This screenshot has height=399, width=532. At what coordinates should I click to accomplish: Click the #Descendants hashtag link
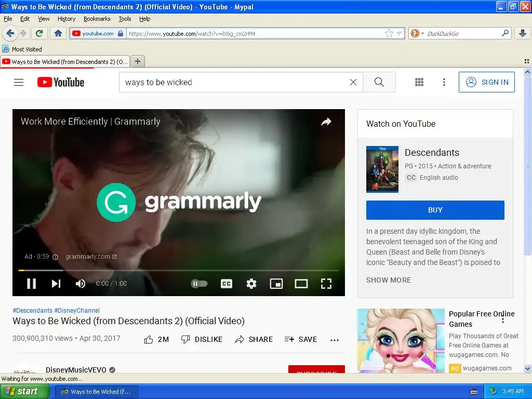point(33,311)
